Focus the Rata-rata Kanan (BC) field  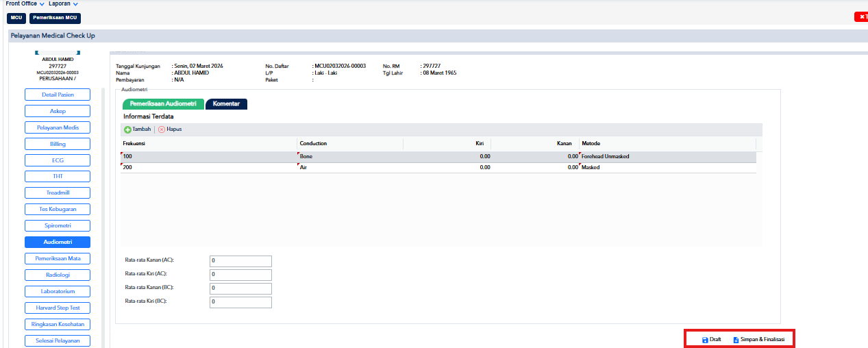click(x=240, y=288)
